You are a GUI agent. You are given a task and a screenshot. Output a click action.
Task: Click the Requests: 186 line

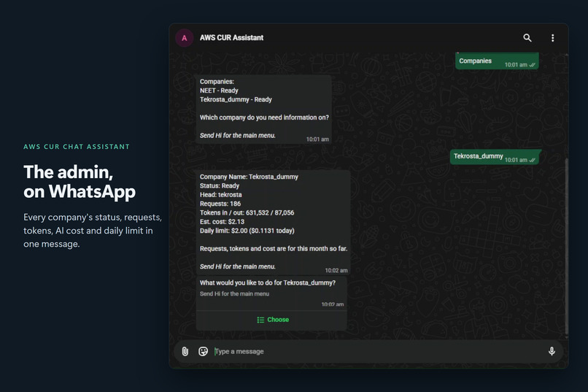(x=220, y=204)
